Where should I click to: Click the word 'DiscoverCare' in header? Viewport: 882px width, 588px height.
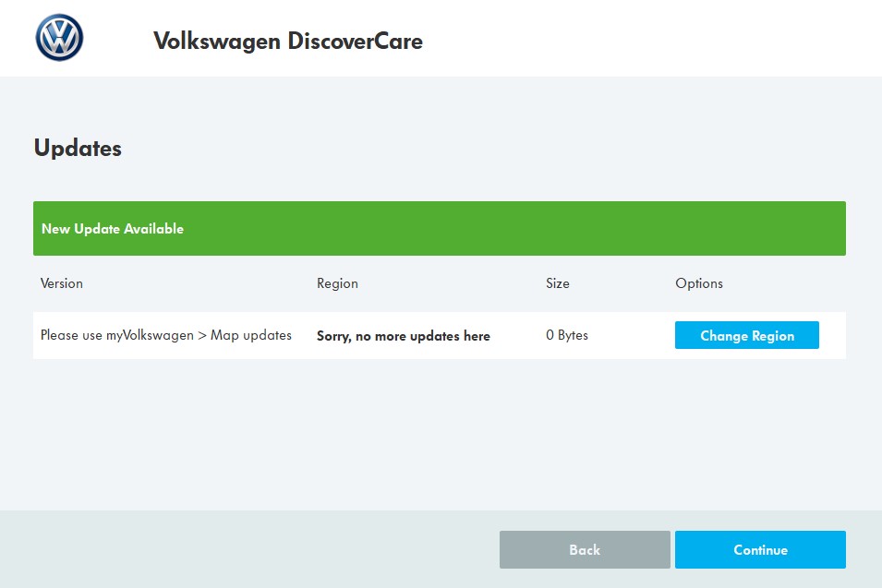(355, 41)
